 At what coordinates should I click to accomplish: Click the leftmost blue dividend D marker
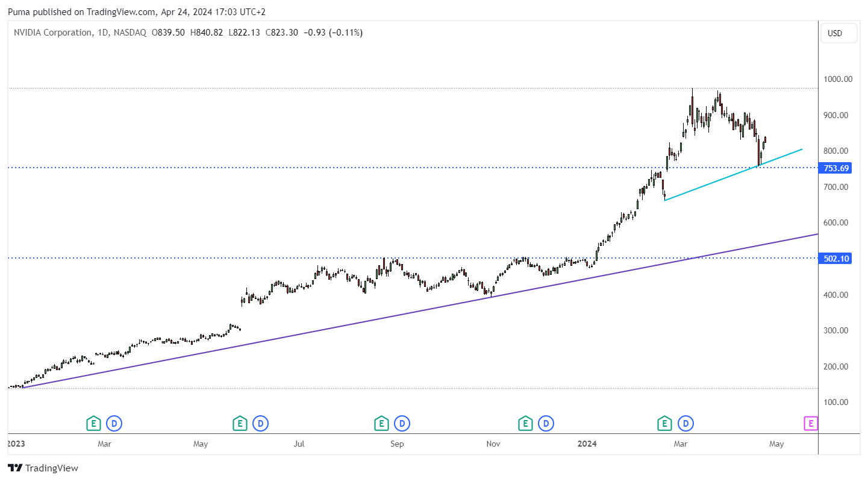(114, 424)
